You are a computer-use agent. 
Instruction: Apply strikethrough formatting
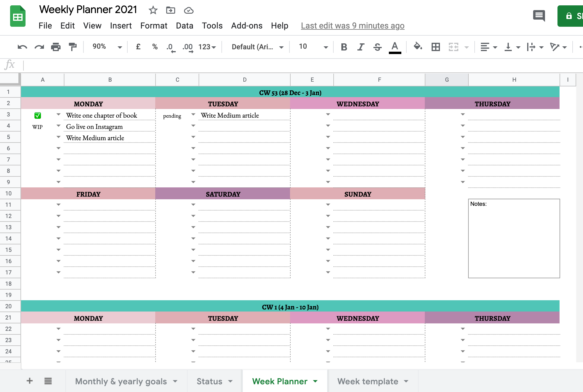pos(377,47)
